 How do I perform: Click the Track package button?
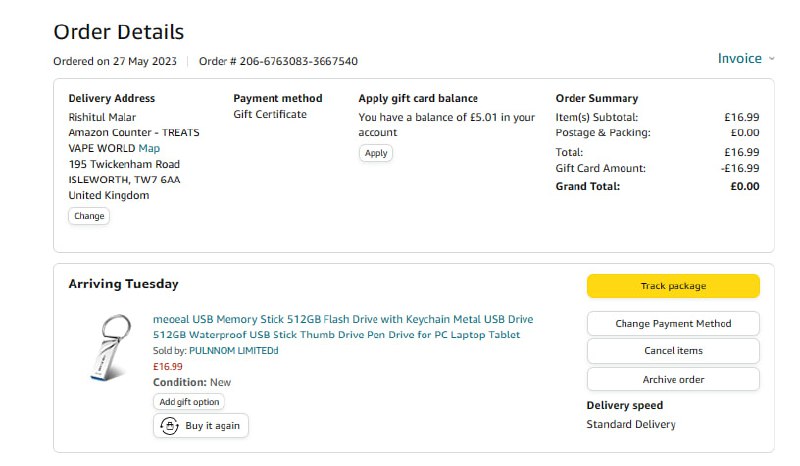pyautogui.click(x=673, y=286)
